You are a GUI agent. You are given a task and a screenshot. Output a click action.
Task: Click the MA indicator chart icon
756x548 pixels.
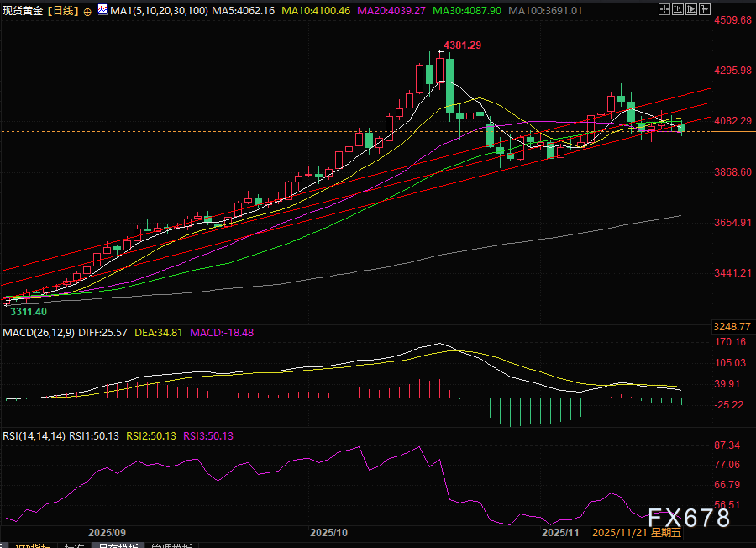coord(102,10)
